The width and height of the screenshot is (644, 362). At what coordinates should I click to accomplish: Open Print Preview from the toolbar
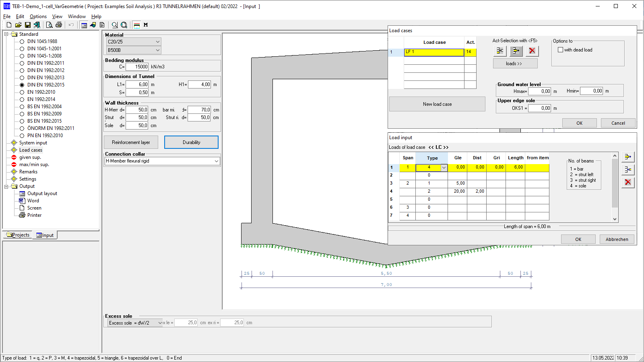(49, 25)
